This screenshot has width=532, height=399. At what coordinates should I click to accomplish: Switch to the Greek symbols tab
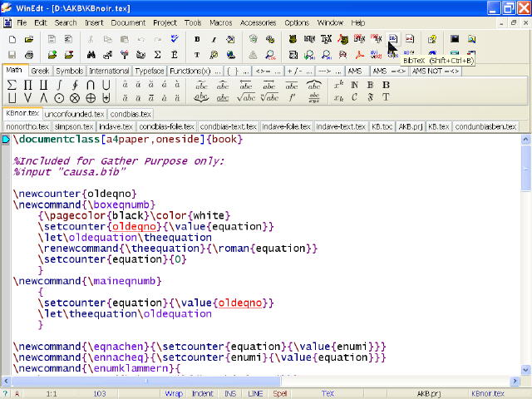40,71
